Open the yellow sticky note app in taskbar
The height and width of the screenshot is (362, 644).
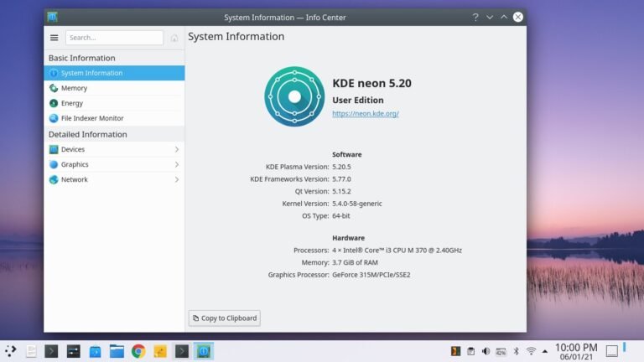coord(160,351)
